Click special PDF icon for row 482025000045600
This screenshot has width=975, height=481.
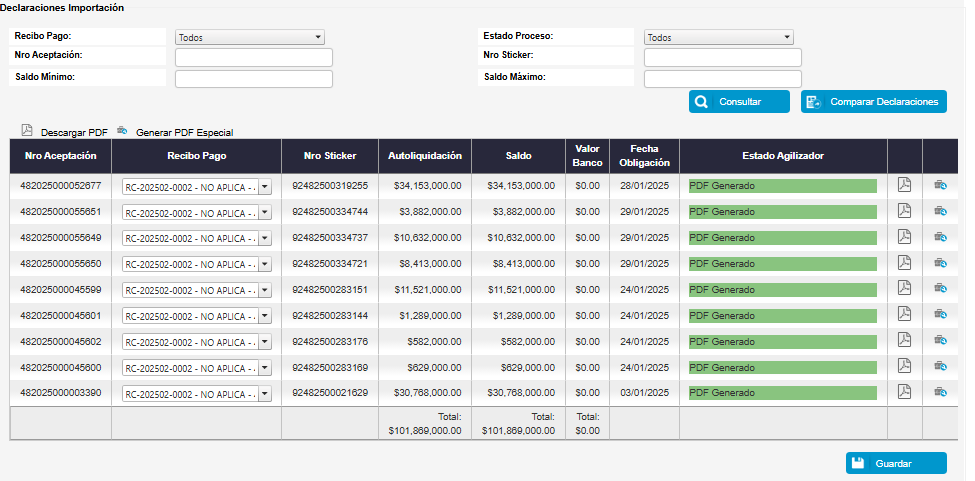point(940,367)
